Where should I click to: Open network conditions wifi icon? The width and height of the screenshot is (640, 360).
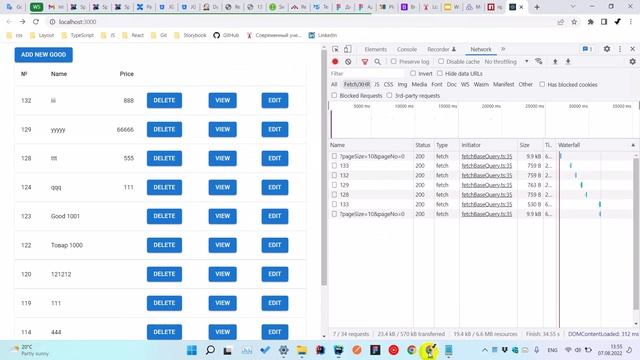click(x=539, y=61)
